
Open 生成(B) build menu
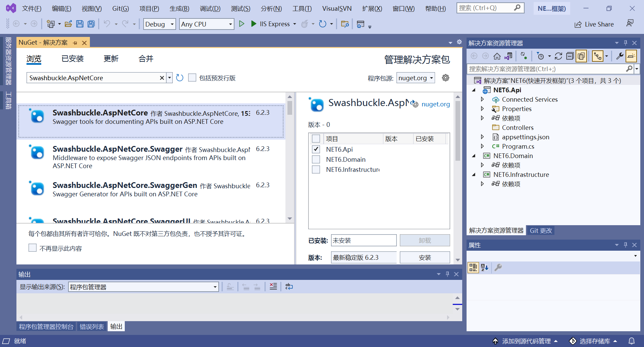point(179,8)
